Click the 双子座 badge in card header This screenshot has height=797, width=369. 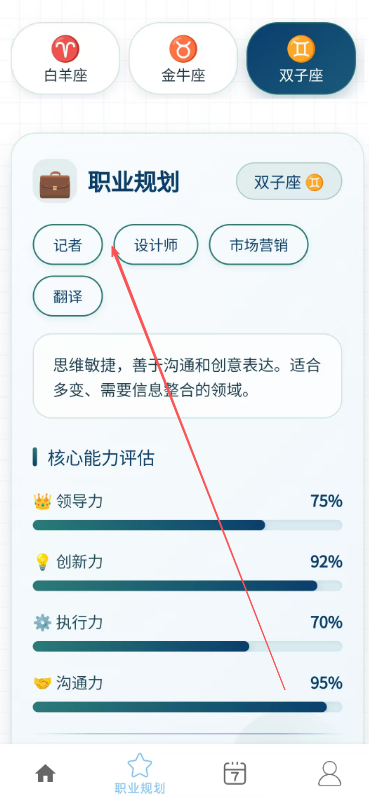pos(289,181)
